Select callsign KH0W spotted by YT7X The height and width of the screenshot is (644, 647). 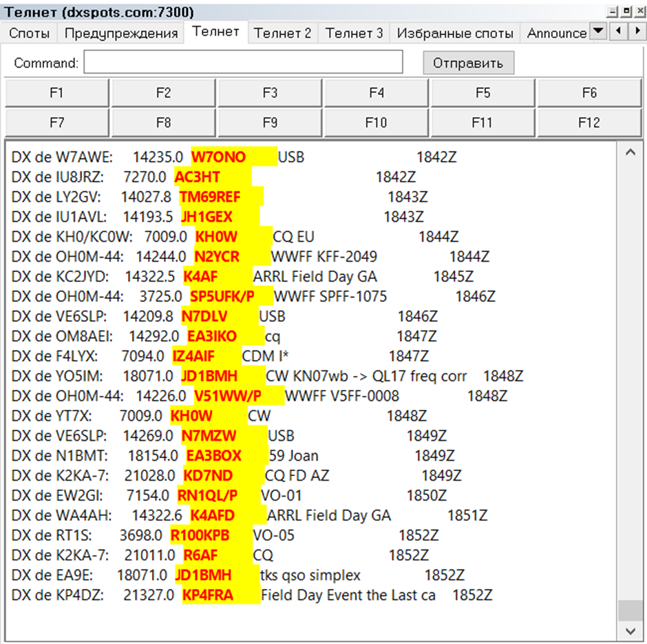(191, 416)
